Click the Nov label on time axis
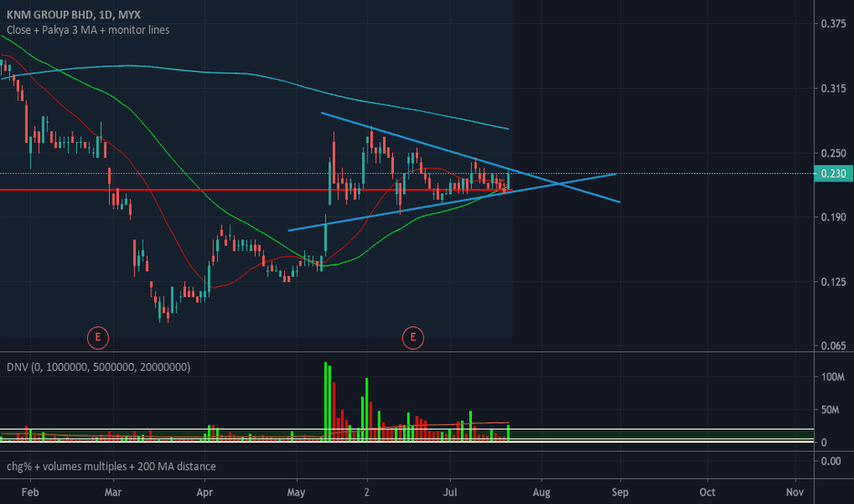The image size is (854, 504). pos(794,492)
